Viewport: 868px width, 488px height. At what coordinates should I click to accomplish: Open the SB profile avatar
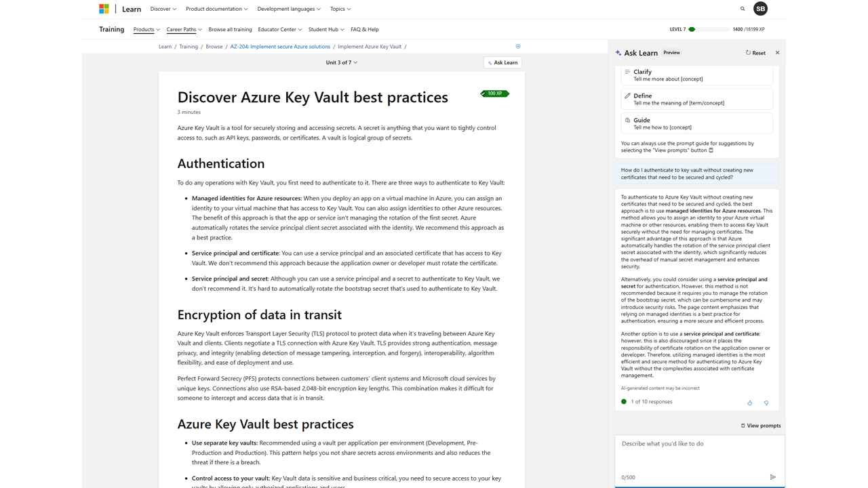(760, 9)
